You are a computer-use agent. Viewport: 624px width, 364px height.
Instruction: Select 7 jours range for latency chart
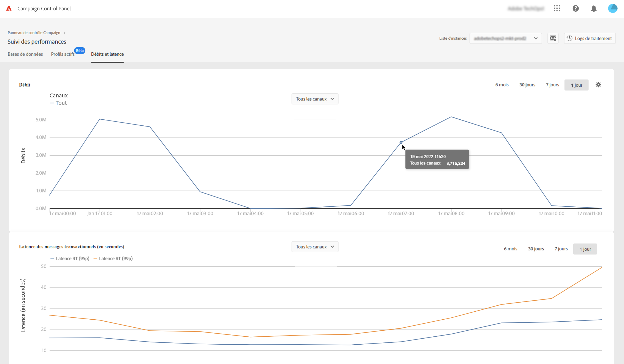pos(561,249)
